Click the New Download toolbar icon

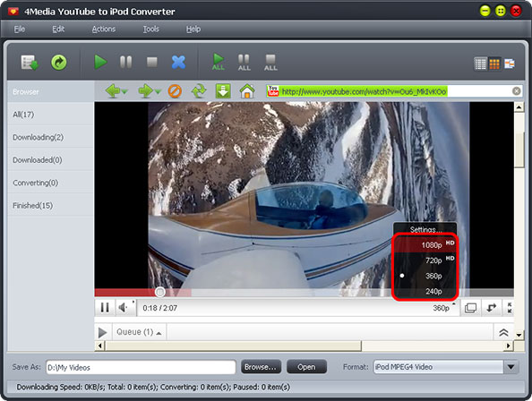30,63
